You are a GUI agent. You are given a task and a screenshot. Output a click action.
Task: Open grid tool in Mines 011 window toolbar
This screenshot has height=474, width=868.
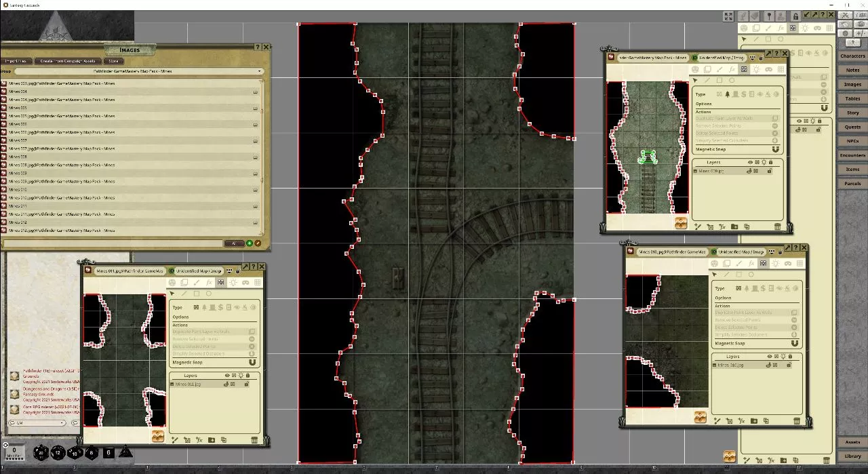pos(257,282)
